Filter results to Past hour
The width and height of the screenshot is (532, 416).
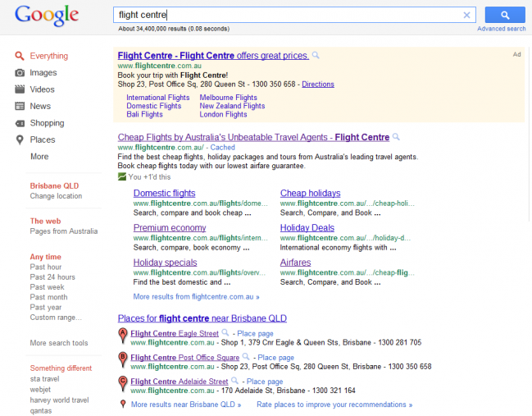(46, 267)
